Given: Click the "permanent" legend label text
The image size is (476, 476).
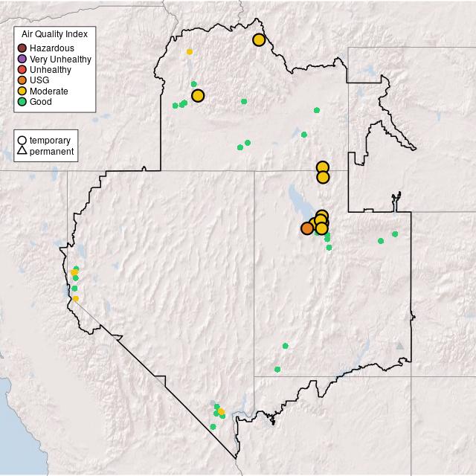Looking at the screenshot, I should point(51,151).
